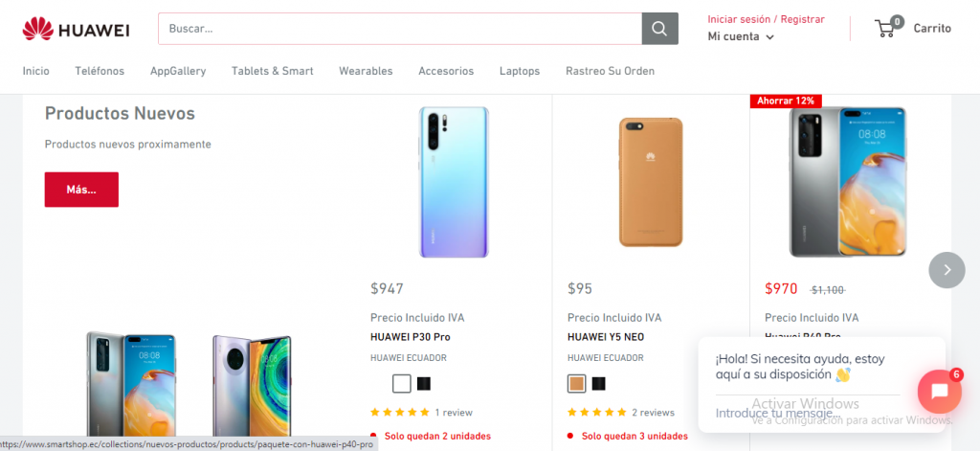Choose black color for Y5 NEO
980x451 pixels.
tap(598, 384)
